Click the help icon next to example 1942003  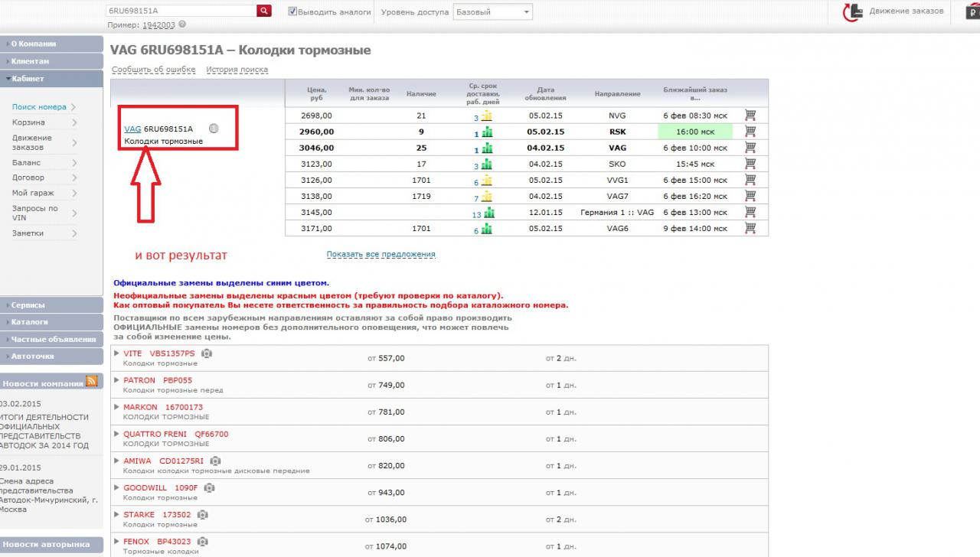182,25
